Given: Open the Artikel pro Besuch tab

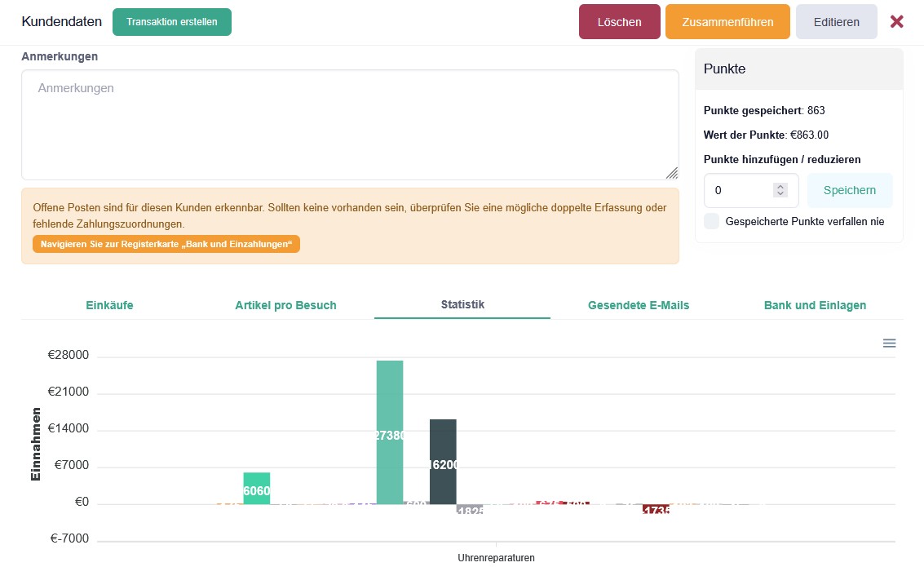Looking at the screenshot, I should pyautogui.click(x=285, y=305).
